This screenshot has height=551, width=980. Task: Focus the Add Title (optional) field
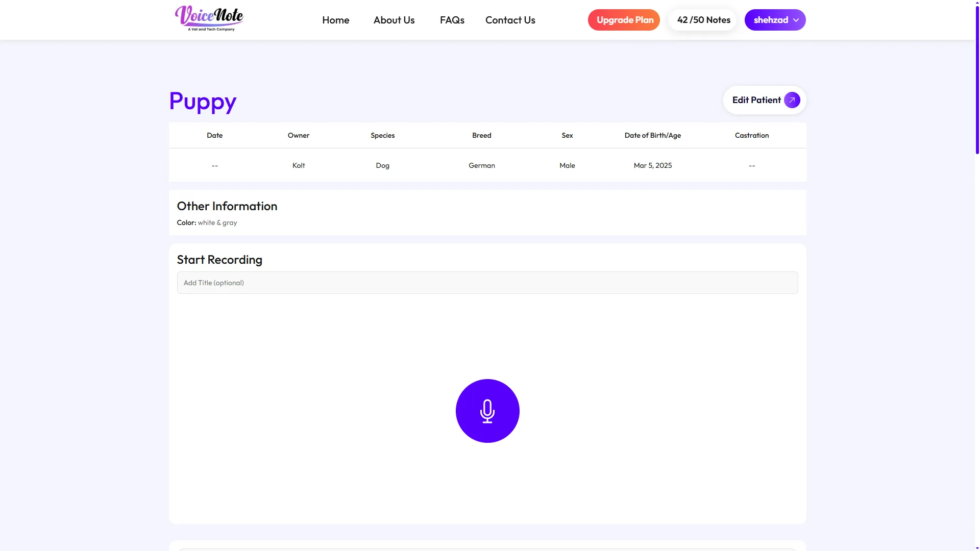(487, 283)
